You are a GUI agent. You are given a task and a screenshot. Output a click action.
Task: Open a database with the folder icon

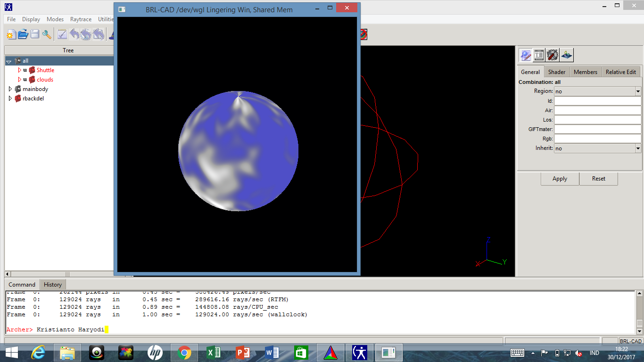point(23,34)
